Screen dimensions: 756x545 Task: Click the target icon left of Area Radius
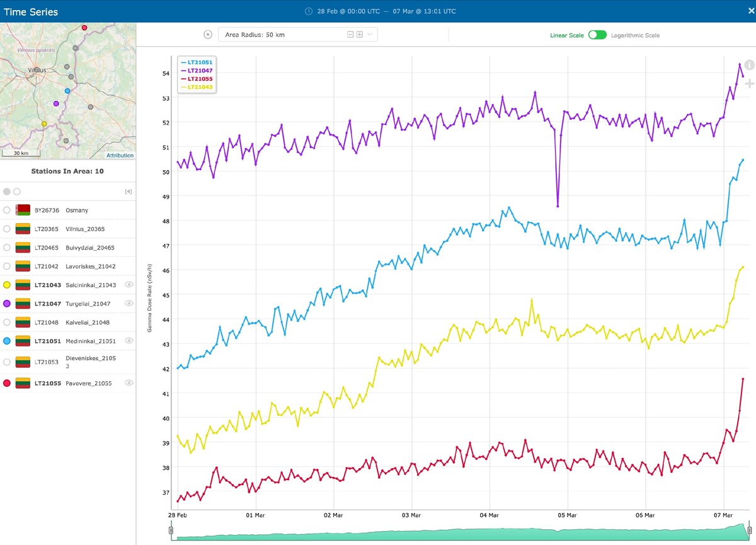click(x=208, y=35)
